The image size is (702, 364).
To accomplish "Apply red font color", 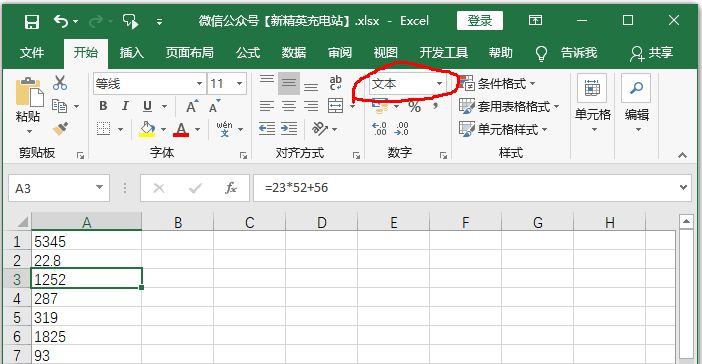I will pyautogui.click(x=181, y=129).
